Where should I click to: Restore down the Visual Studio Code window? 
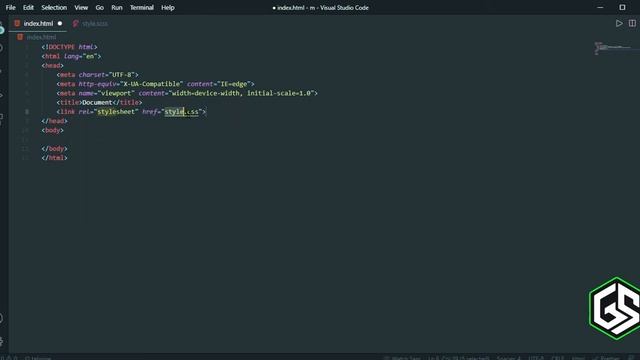click(x=622, y=7)
